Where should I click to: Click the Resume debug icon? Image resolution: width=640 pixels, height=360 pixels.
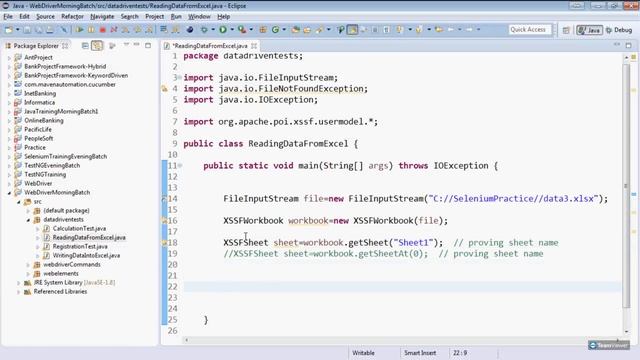coord(80,30)
